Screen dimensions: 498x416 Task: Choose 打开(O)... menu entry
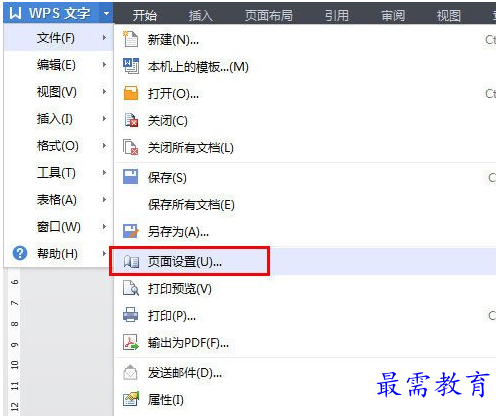pos(305,94)
